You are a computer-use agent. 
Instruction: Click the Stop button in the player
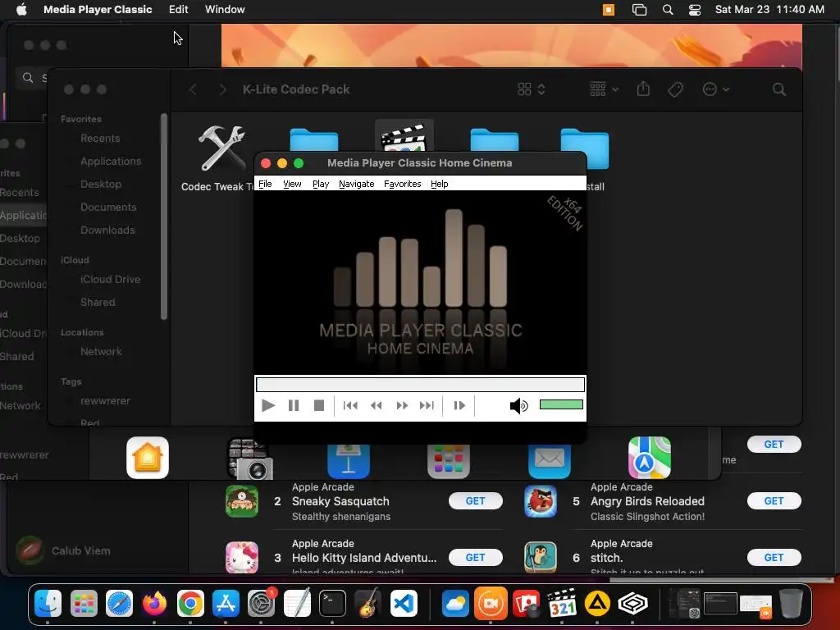coord(319,405)
